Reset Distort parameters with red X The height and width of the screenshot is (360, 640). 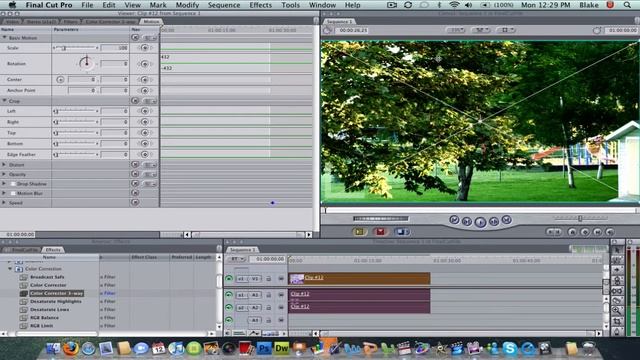[x=135, y=164]
